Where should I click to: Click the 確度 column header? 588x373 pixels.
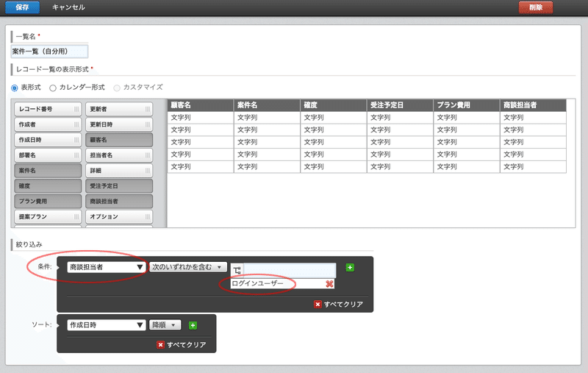tap(334, 105)
